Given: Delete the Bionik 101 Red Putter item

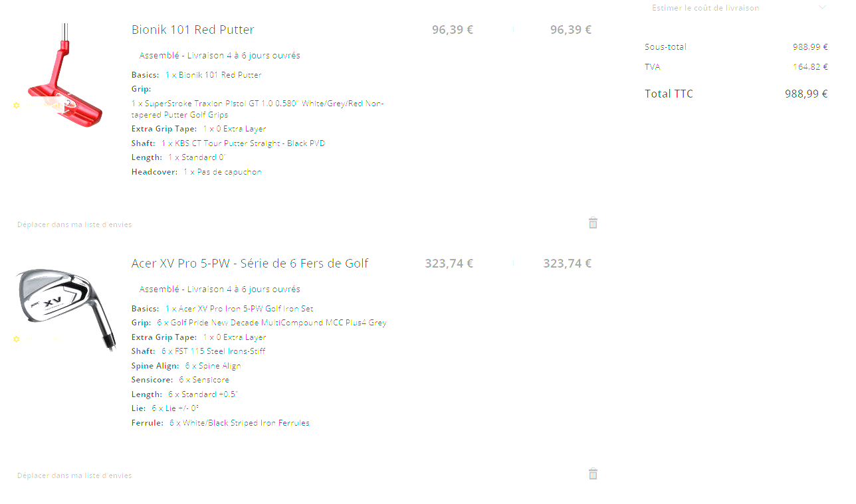Looking at the screenshot, I should click(593, 223).
